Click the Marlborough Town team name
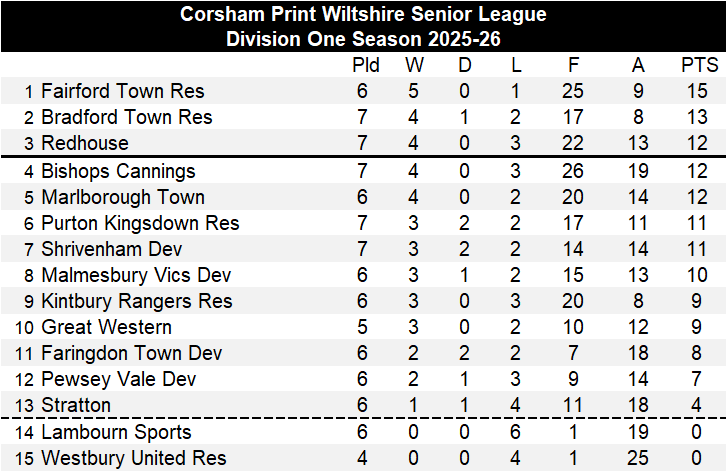This screenshot has height=471, width=726. click(122, 197)
